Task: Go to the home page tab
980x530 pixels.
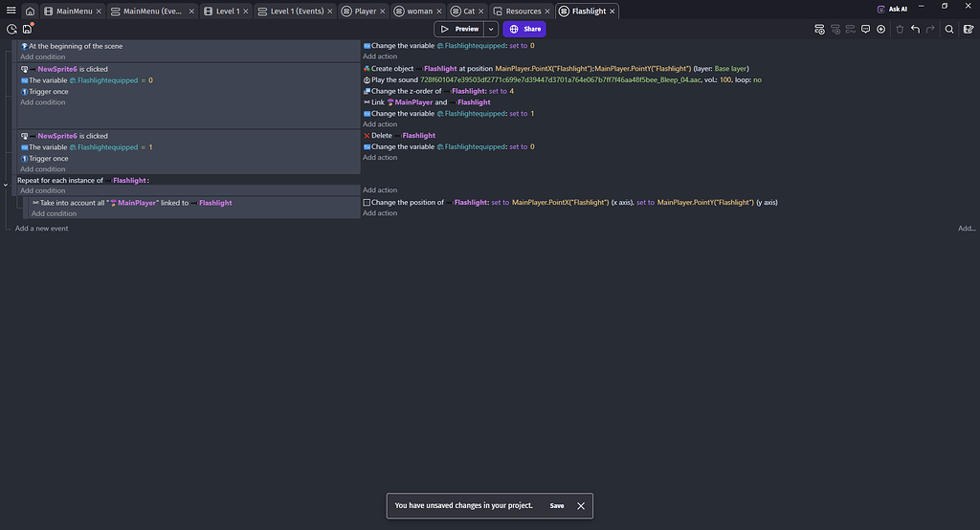Action: (x=30, y=11)
